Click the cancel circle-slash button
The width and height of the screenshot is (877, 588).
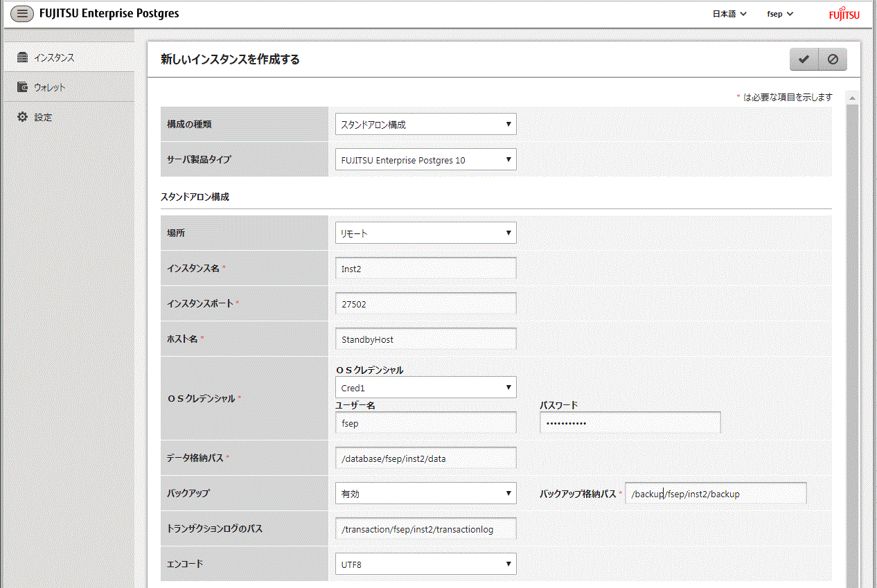(833, 60)
